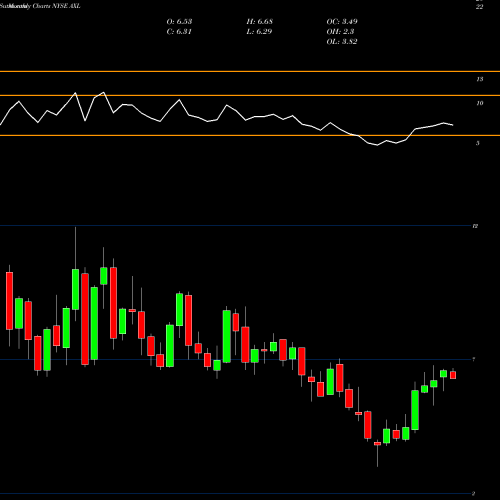500x500 pixels.
Task: Click the indicator axis label '13'
Action: [x=480, y=79]
